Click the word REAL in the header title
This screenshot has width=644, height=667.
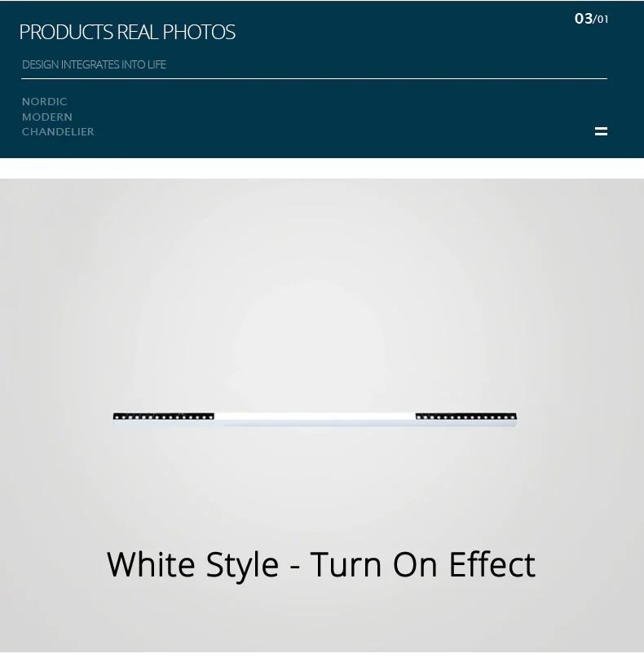pos(138,32)
